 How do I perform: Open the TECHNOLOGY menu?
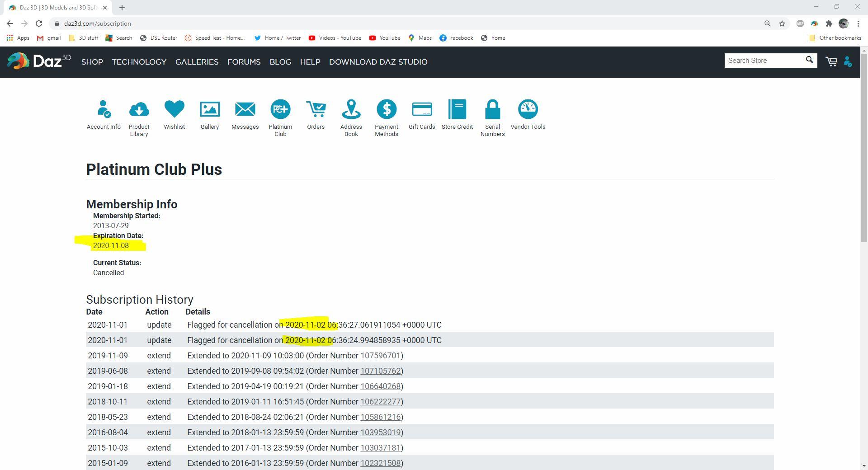139,62
